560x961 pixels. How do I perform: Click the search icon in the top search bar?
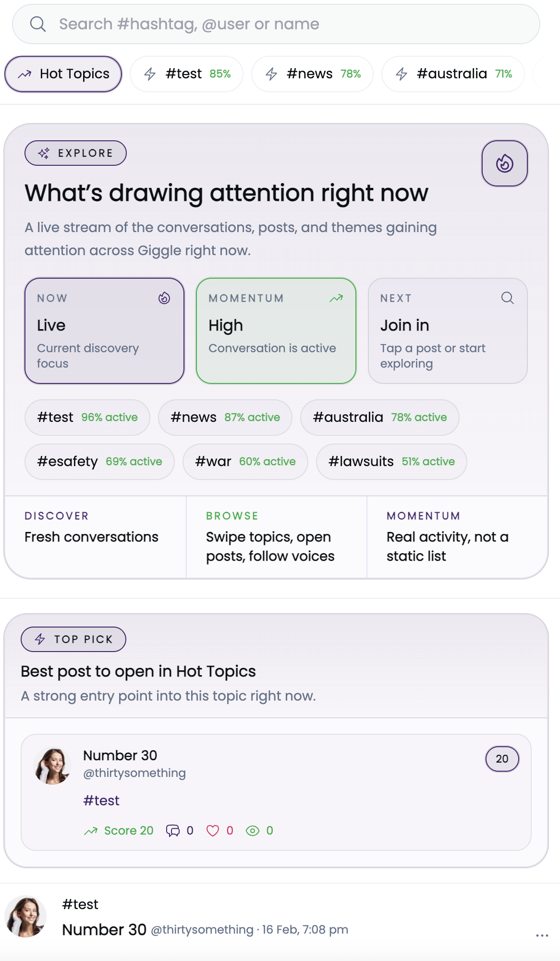[38, 24]
